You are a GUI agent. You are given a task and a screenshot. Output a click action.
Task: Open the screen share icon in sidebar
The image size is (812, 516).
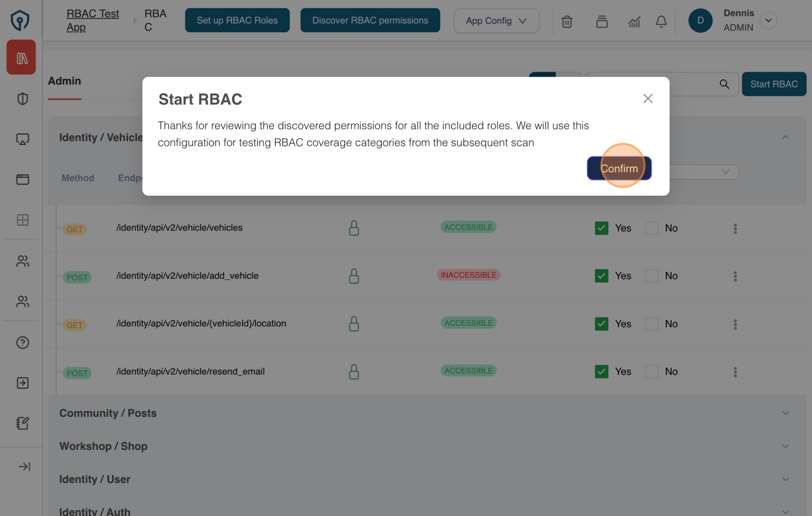(x=21, y=139)
